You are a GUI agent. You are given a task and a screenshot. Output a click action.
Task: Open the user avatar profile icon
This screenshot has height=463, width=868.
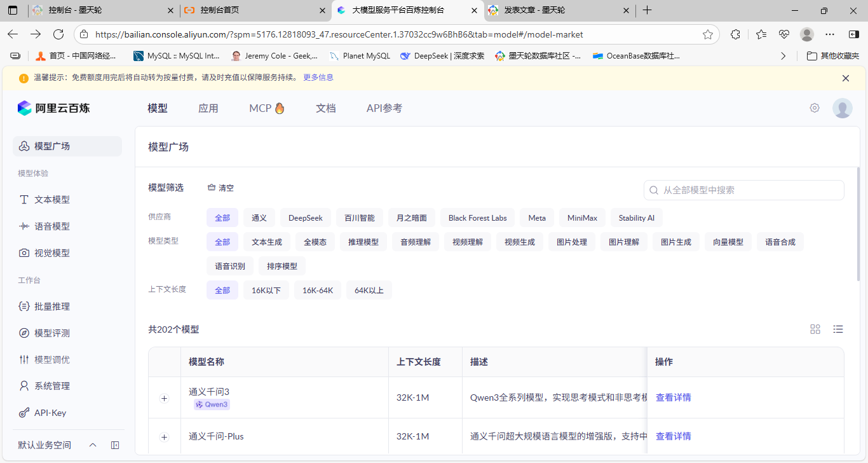(843, 108)
